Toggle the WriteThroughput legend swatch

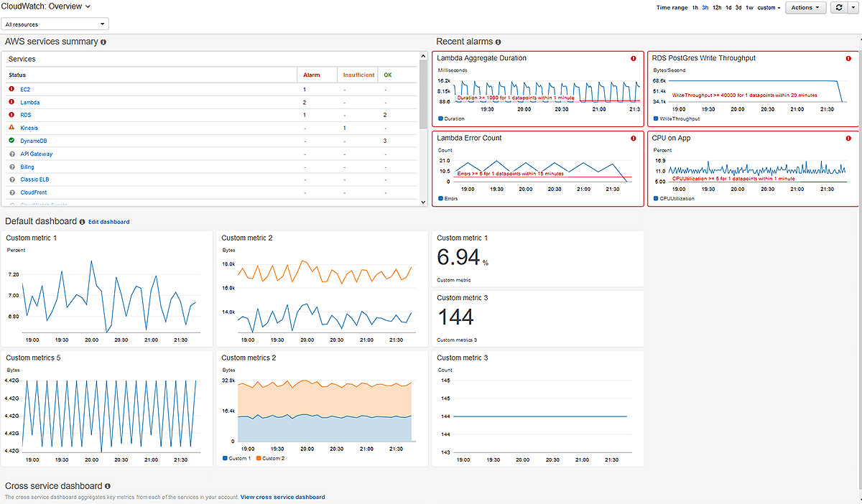(656, 118)
